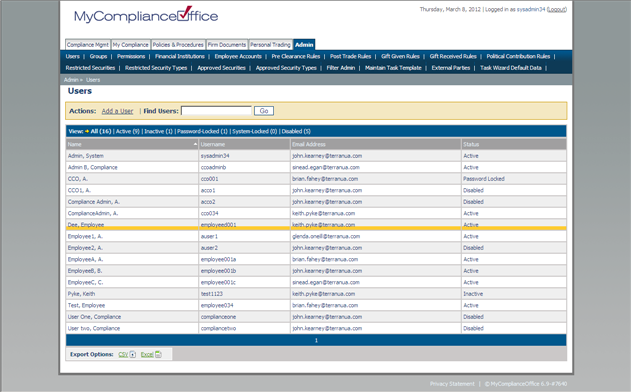Click the Excel export icon
Viewport: 631px width, 392px height.
click(158, 355)
